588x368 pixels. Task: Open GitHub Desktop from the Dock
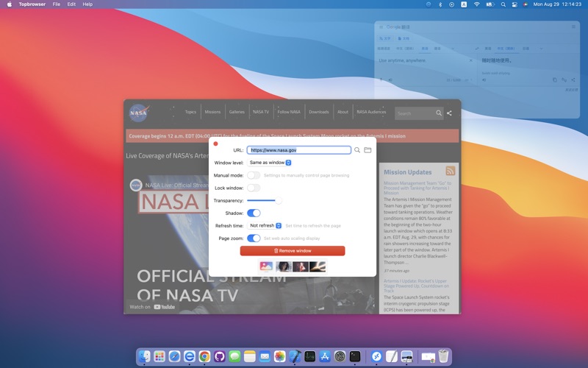click(219, 356)
